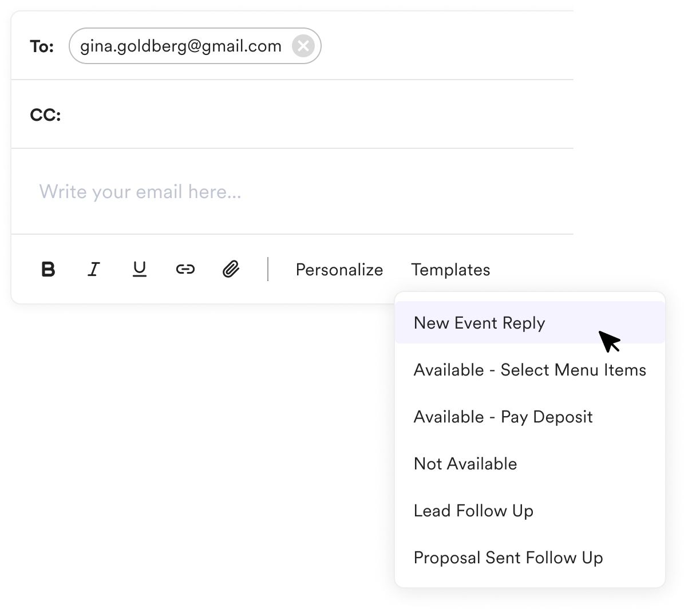Remove gina.goldberg@gmail.com recipient using the X icon
696x616 pixels.
303,46
